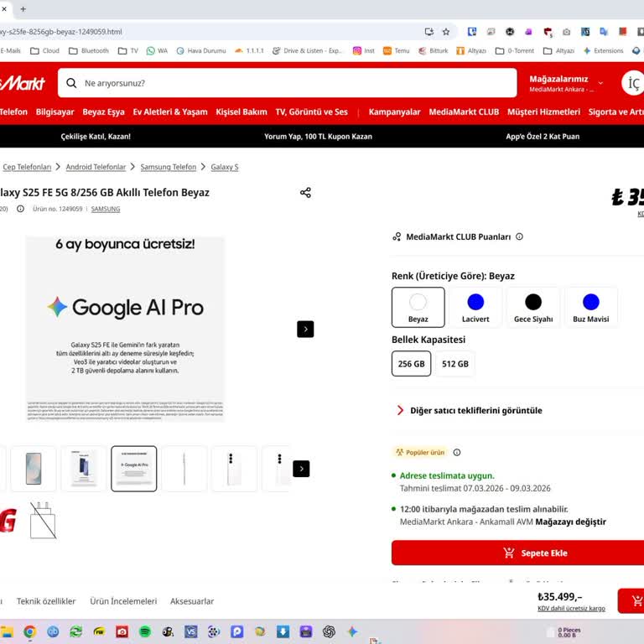Open the Gemini star icon in taskbar
Image resolution: width=644 pixels, height=644 pixels.
352,631
